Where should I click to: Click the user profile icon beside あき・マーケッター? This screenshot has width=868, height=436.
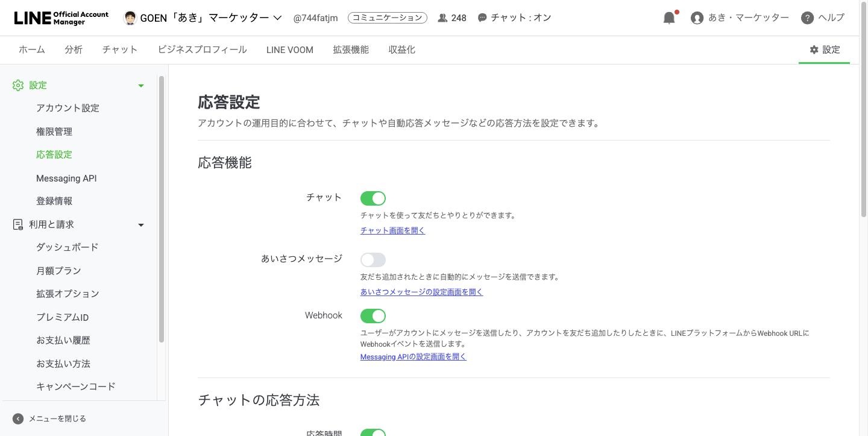pos(697,18)
